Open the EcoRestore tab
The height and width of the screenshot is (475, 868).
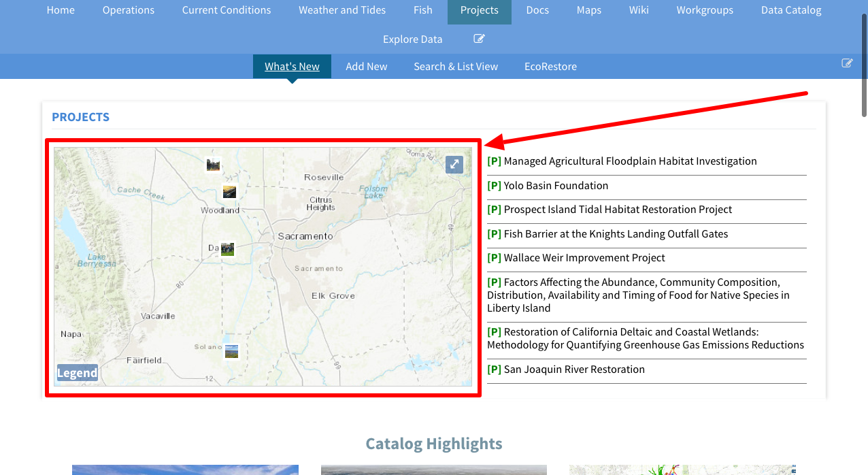pyautogui.click(x=550, y=66)
